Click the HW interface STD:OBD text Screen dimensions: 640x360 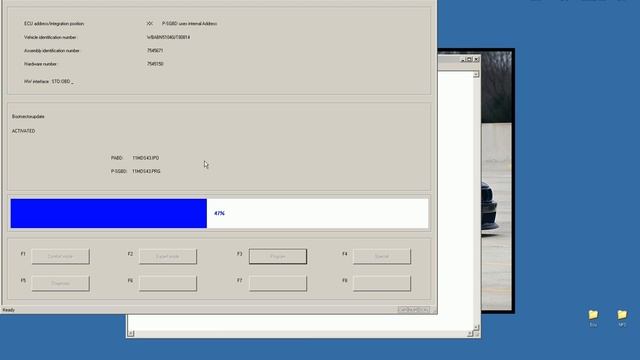(49, 82)
